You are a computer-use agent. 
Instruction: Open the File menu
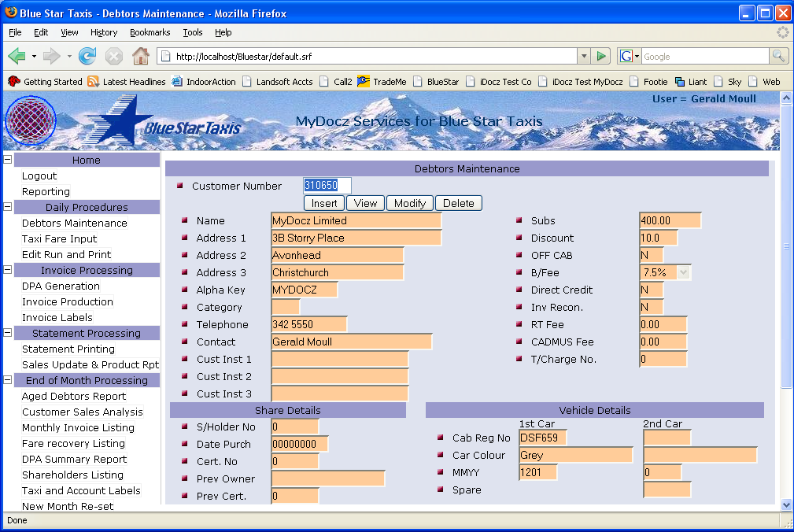(15, 32)
